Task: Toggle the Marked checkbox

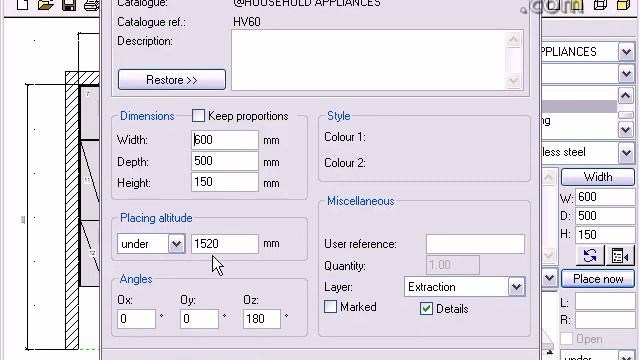Action: (x=330, y=307)
